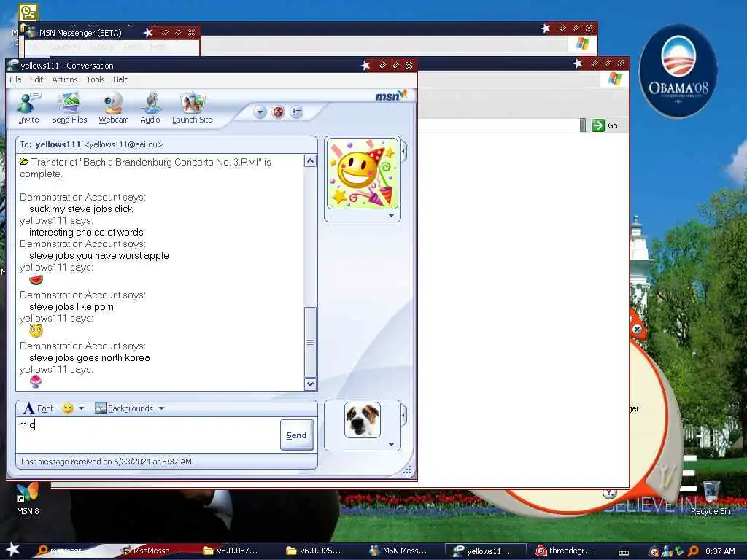747x560 pixels.
Task: Click the chat scrollbar down arrow
Action: pyautogui.click(x=310, y=384)
